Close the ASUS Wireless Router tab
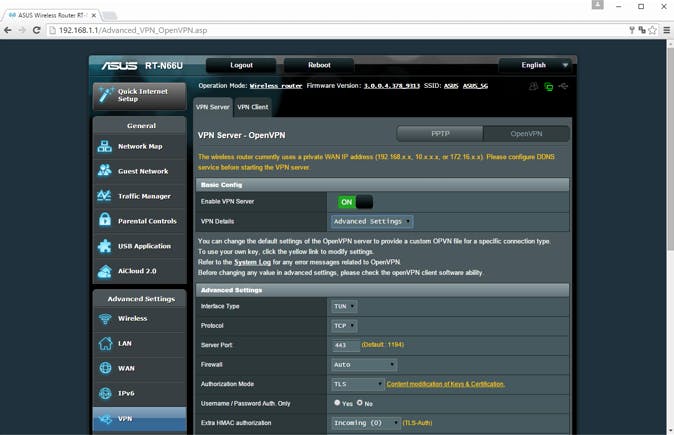 (94, 15)
